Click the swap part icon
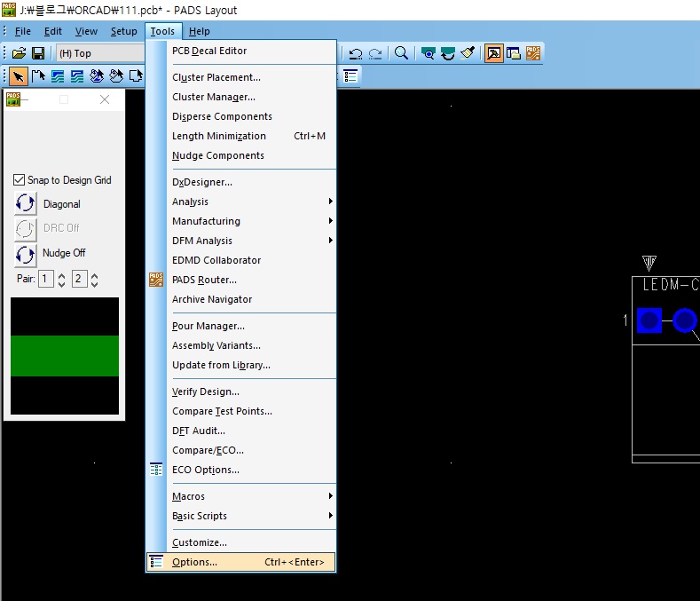 (x=136, y=76)
